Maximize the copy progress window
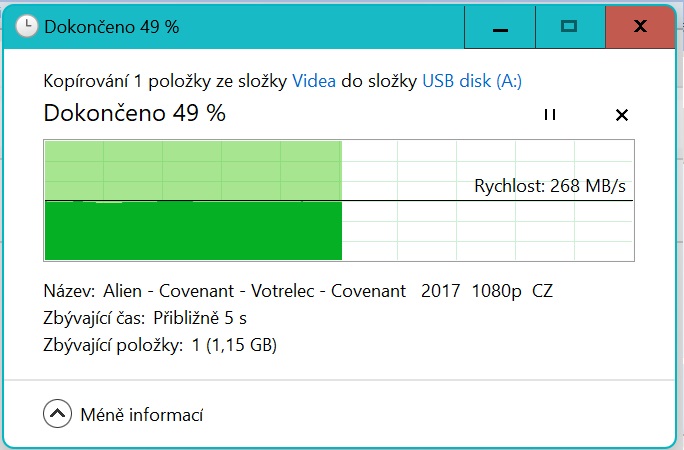The width and height of the screenshot is (684, 450). tap(569, 27)
